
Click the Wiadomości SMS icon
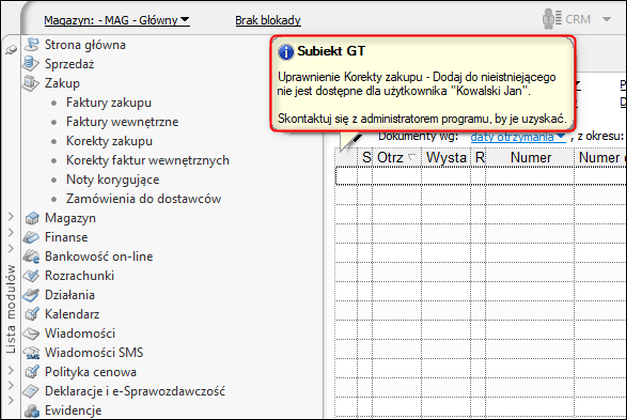(x=31, y=353)
